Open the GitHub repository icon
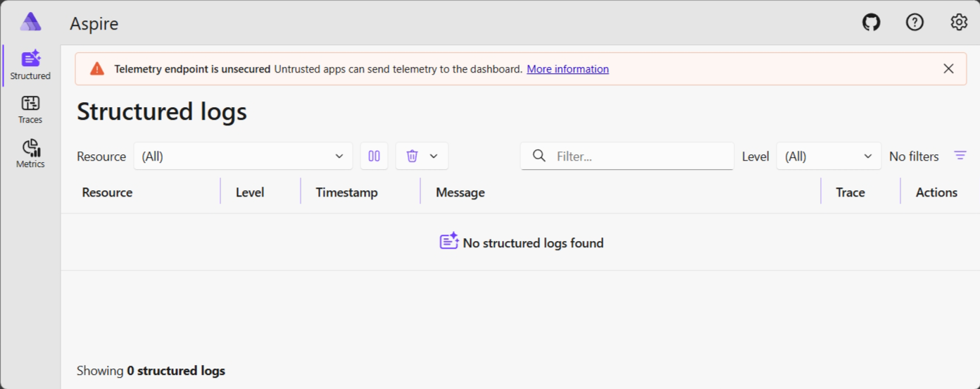Viewport: 980px width, 389px height. tap(871, 23)
